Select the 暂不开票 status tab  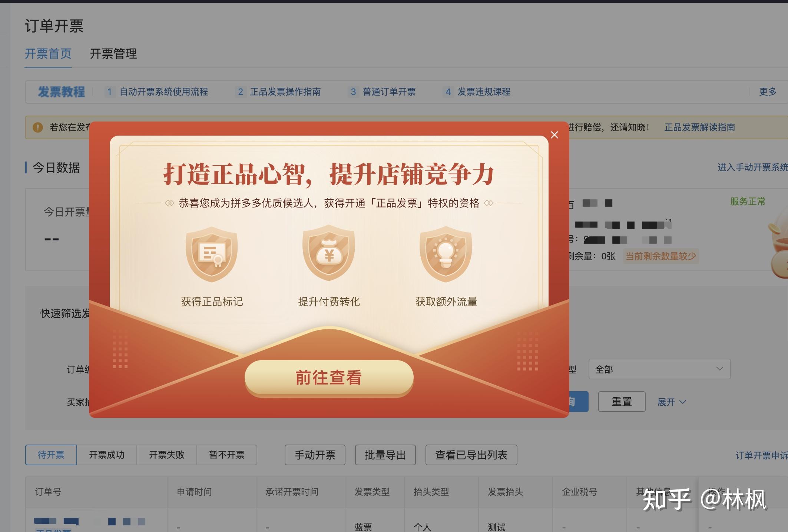227,455
